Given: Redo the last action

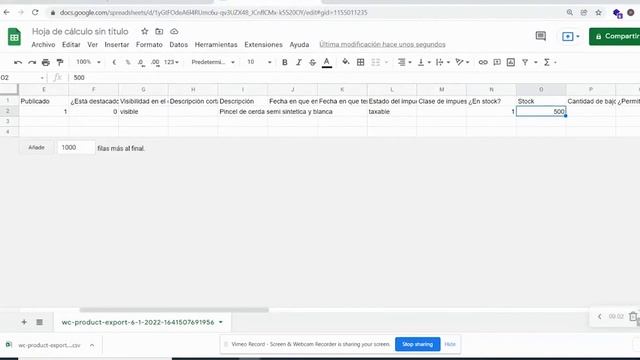Looking at the screenshot, I should (32, 62).
